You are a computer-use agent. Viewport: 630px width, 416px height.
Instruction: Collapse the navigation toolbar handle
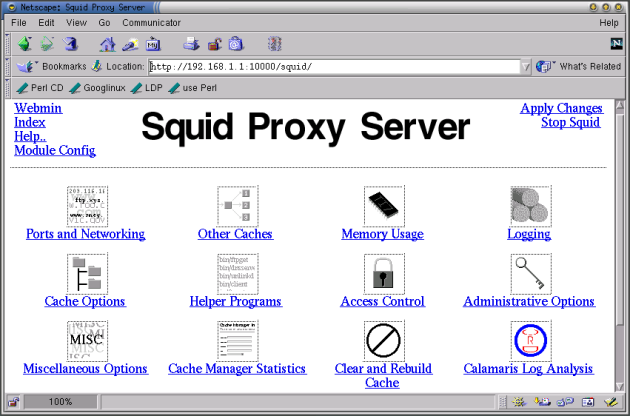pyautogui.click(x=8, y=44)
